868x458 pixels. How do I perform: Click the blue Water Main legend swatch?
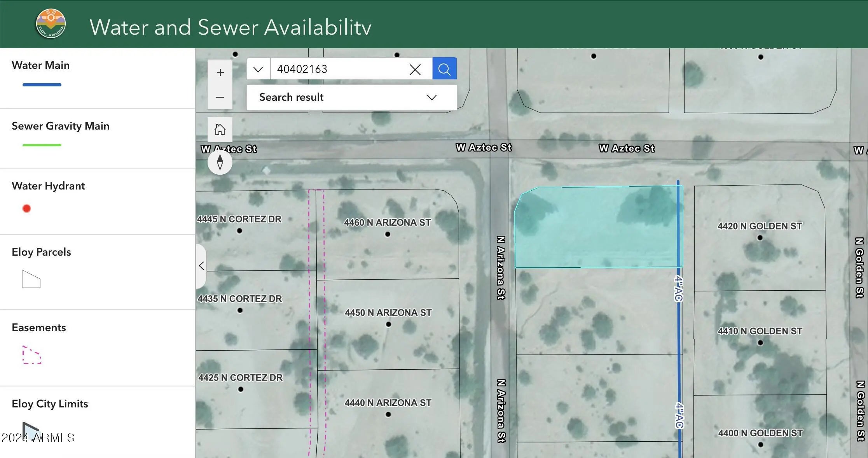point(42,85)
